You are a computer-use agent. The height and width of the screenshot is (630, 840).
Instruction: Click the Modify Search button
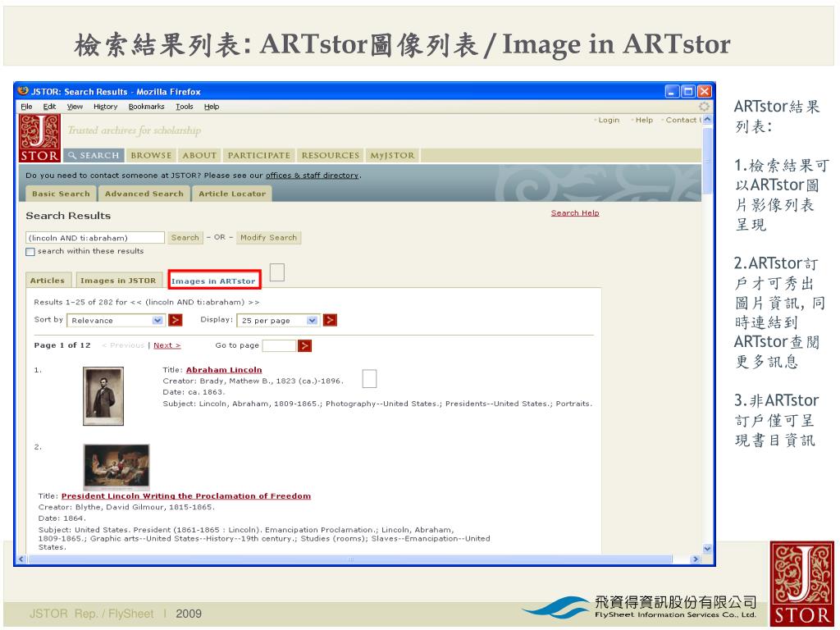click(x=268, y=237)
